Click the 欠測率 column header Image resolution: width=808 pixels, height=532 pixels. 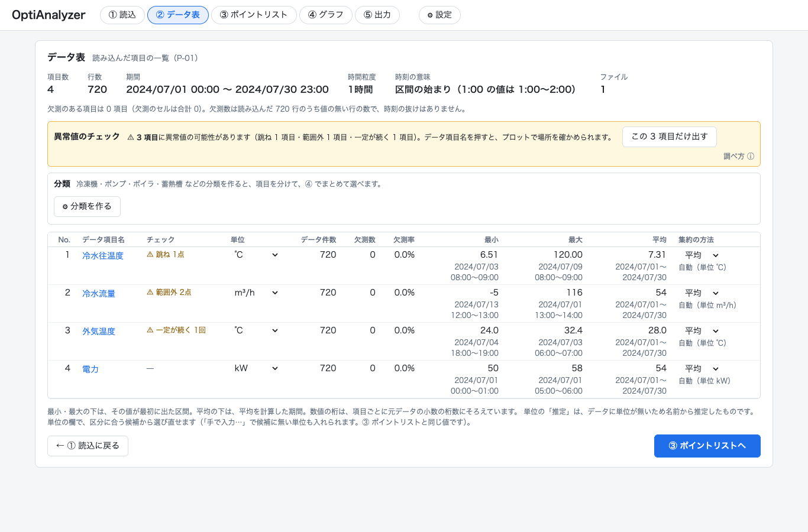[404, 240]
